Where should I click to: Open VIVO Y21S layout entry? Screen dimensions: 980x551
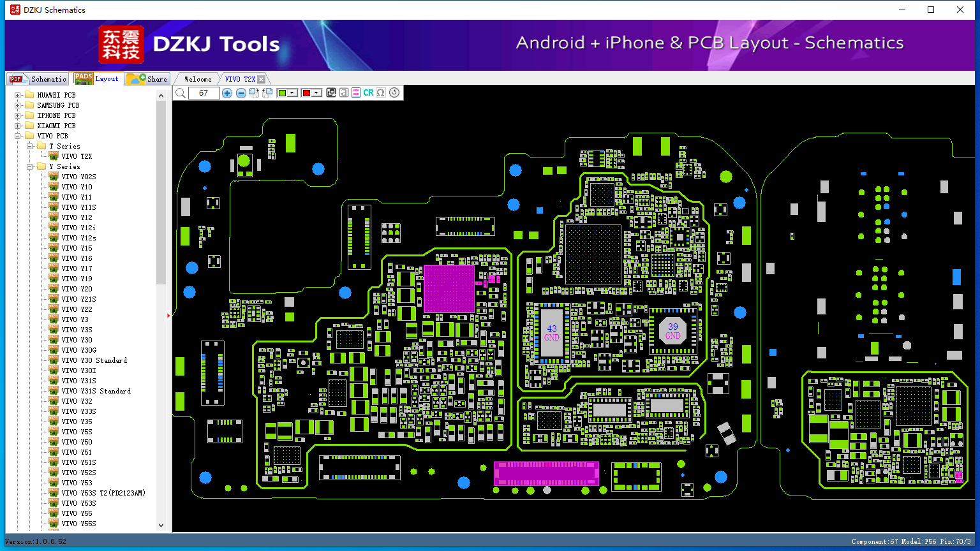[78, 299]
